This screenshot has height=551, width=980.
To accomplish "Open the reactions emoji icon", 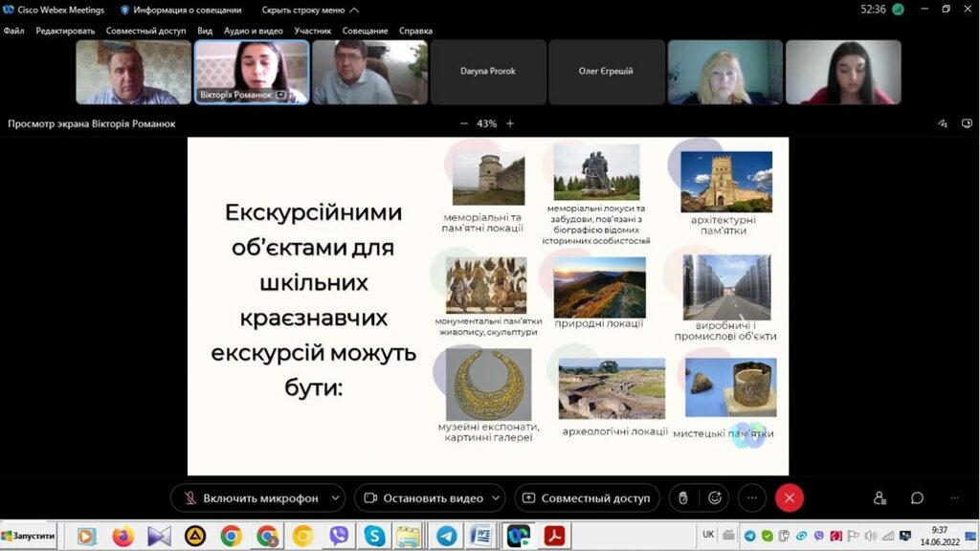I will 714,498.
